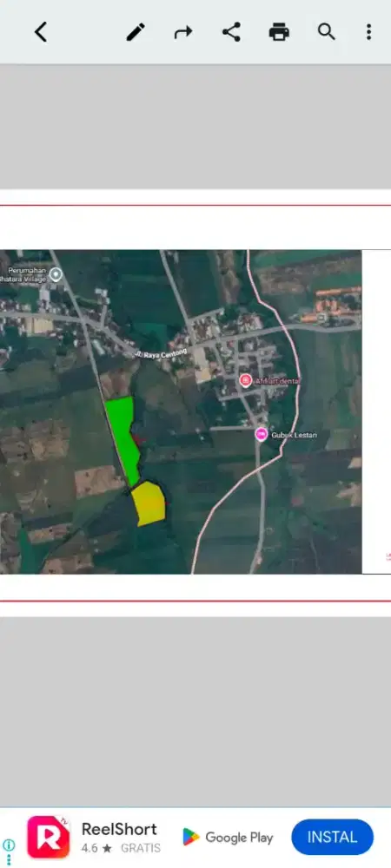Tap the forward/redo arrow icon
Viewport: 391px width, 868px height.
click(x=183, y=33)
